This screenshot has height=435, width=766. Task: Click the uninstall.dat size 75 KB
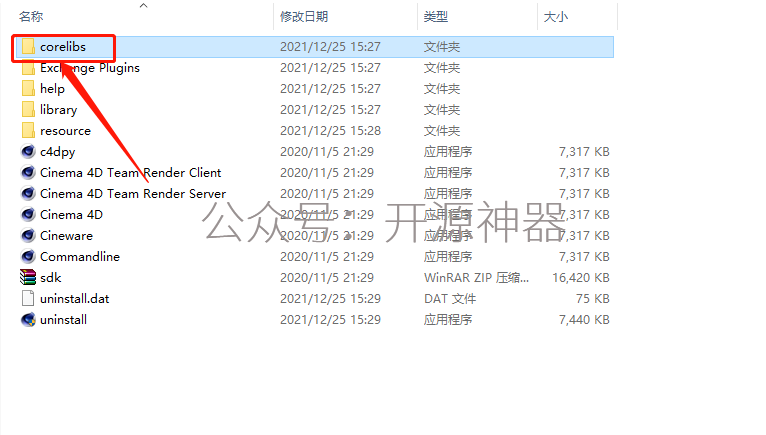tap(593, 299)
